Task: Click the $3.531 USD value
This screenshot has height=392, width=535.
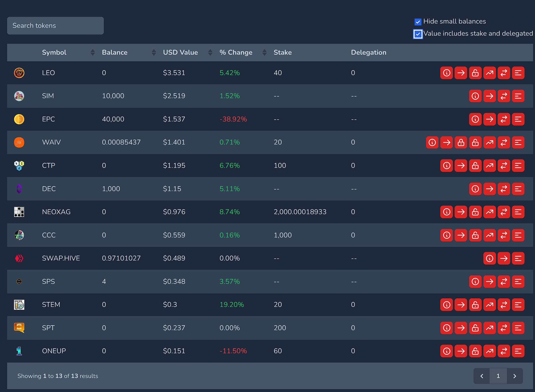Action: coord(174,73)
